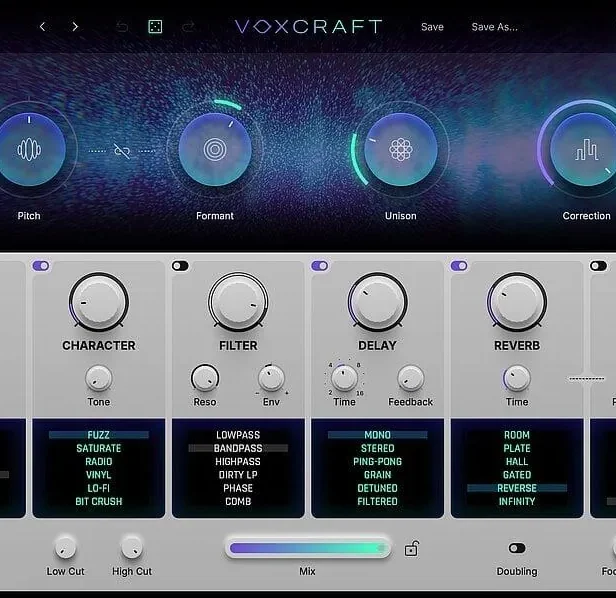
Task: Go to previous preset arrow
Action: point(42,27)
